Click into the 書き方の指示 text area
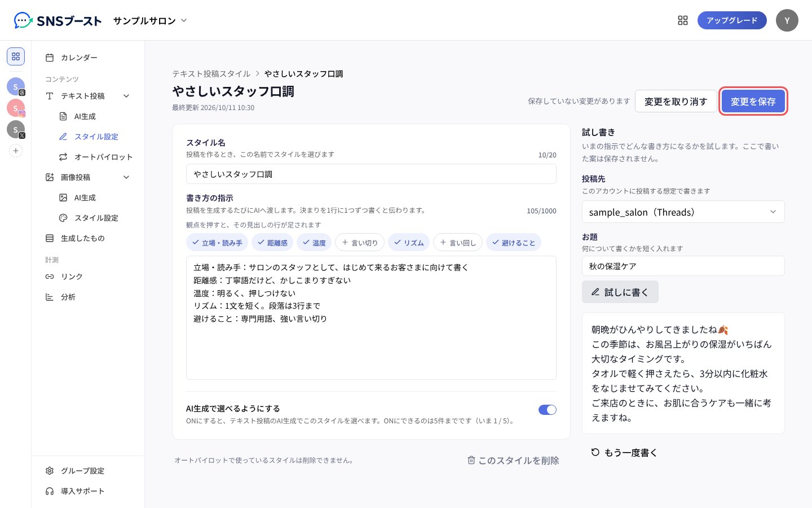Screen dimensions: 812x508 pos(371,318)
